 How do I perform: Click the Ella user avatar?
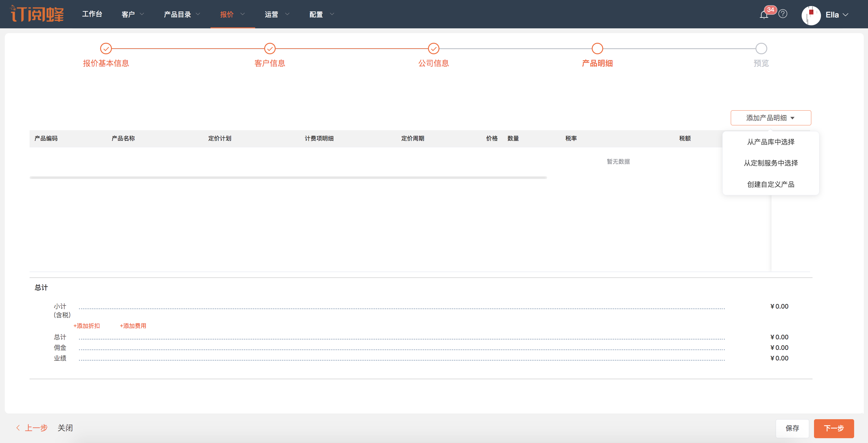811,15
